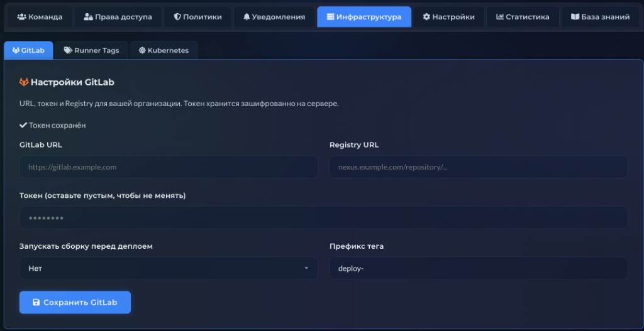Click the gear icon on Настройки

[426, 17]
